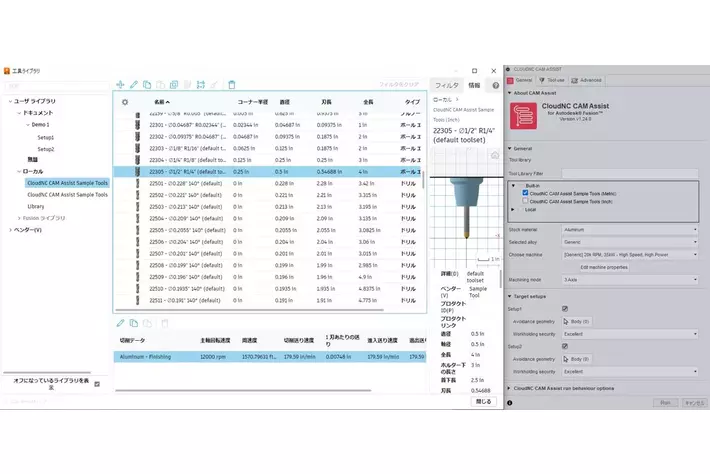This screenshot has width=710, height=474.
Task: Edit cutting data with lower pencil icon
Action: (x=121, y=323)
